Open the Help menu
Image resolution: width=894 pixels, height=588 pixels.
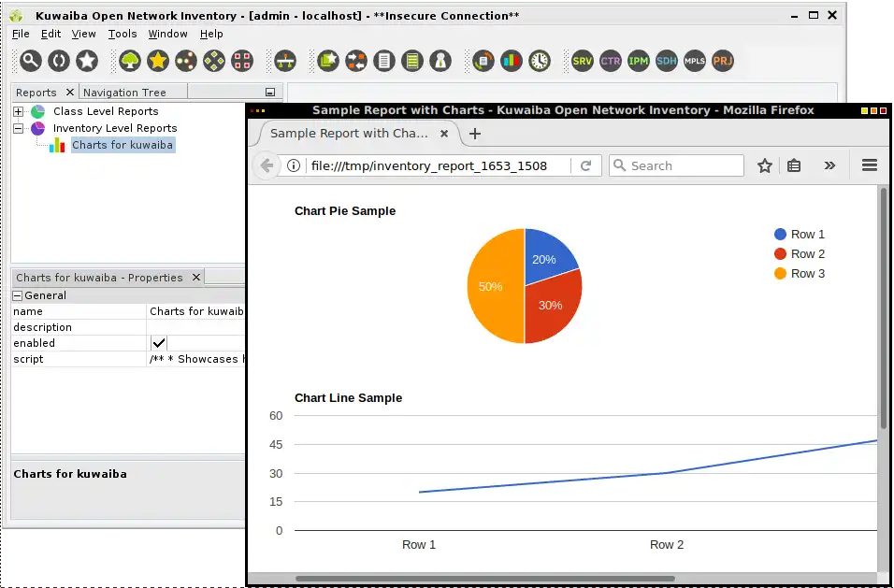coord(211,35)
